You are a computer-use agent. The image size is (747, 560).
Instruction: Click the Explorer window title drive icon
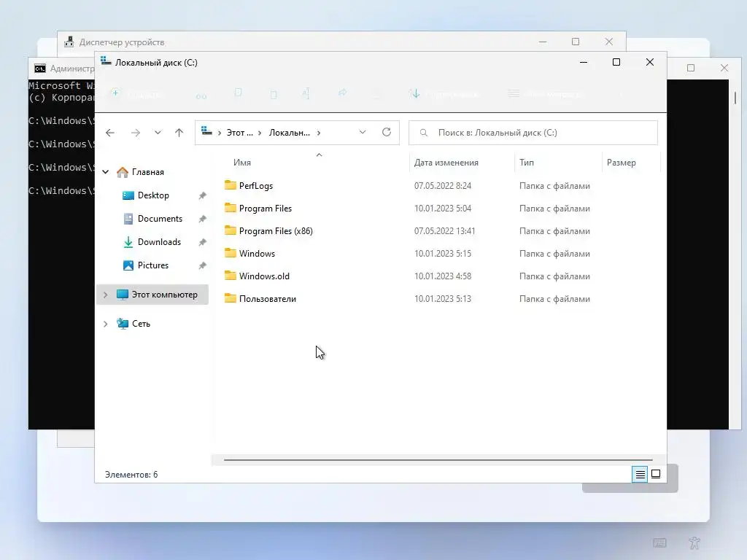click(107, 62)
